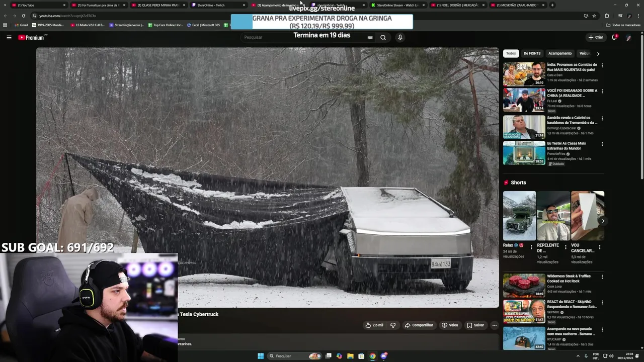The image size is (644, 362).
Task: Open a new browser tab
Action: click(552, 5)
